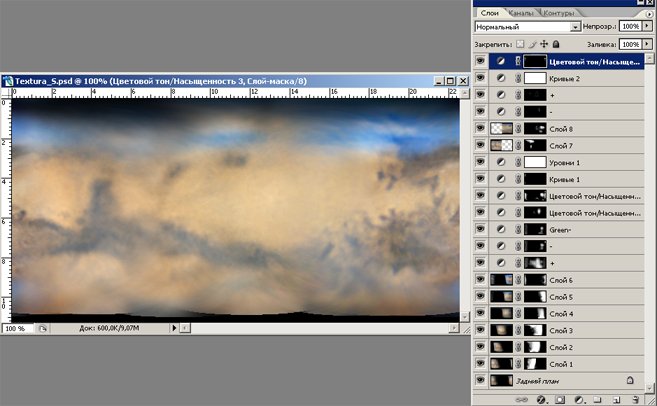This screenshot has height=406, width=657.
Task: Click the link chain on Кривые 2 layer
Action: 518,77
